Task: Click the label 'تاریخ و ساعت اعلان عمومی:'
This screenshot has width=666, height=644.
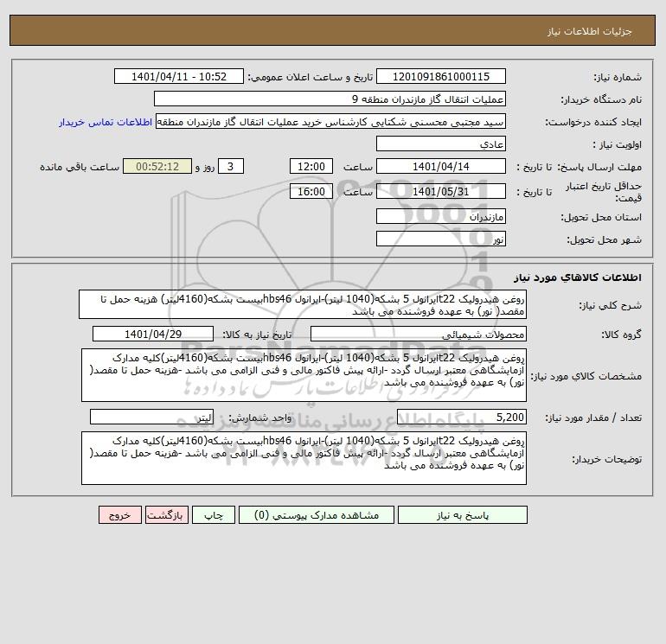Action: point(310,77)
